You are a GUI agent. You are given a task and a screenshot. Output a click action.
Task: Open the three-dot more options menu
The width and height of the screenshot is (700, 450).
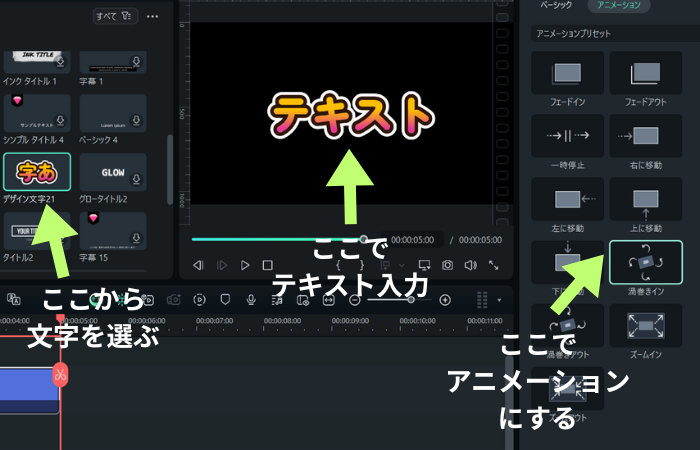pyautogui.click(x=153, y=17)
